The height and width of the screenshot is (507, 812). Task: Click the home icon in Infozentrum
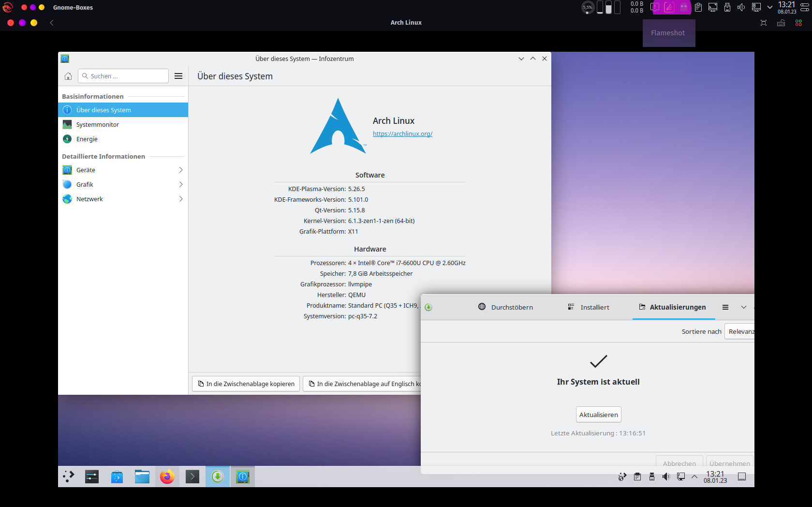tap(68, 76)
